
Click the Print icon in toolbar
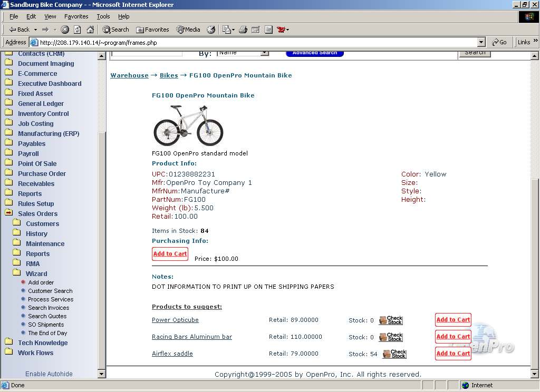(x=243, y=30)
